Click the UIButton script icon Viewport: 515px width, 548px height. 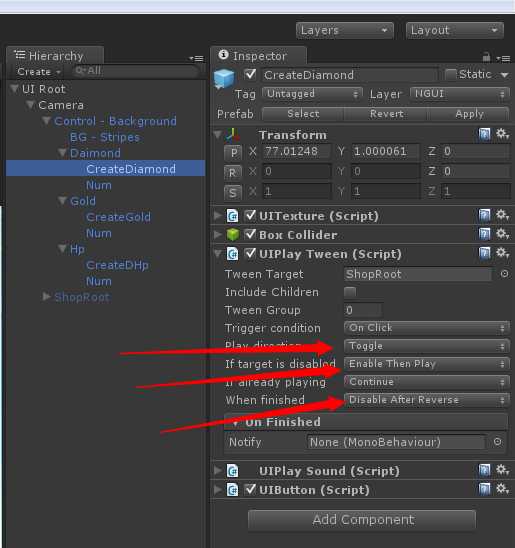(x=232, y=490)
